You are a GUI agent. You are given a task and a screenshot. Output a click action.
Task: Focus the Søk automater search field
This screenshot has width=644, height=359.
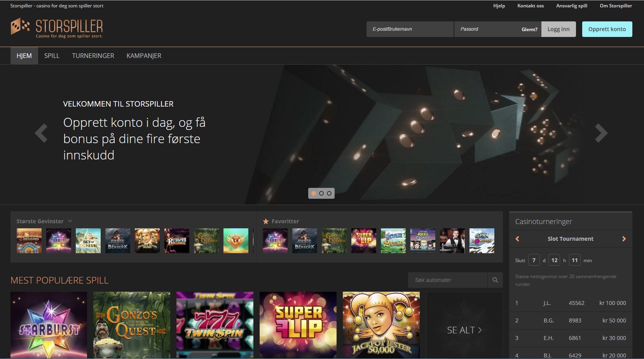447,280
